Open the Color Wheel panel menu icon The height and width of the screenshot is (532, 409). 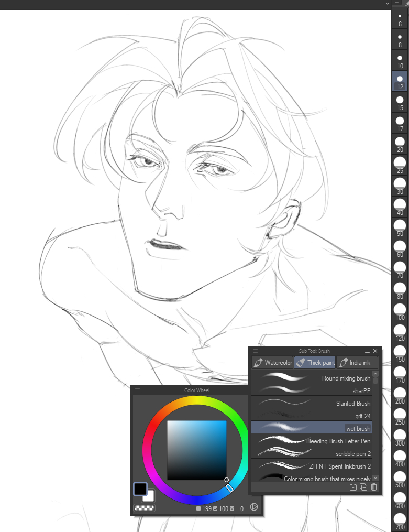tap(138, 390)
